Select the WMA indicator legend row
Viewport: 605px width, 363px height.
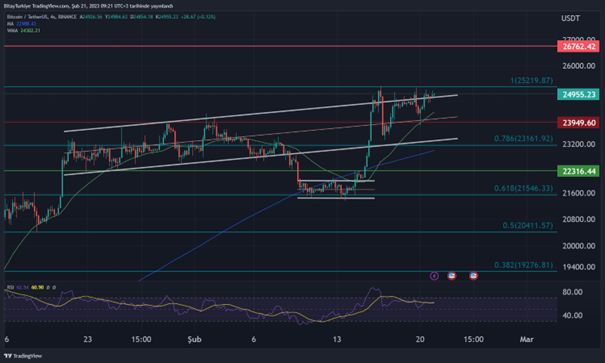point(23,30)
